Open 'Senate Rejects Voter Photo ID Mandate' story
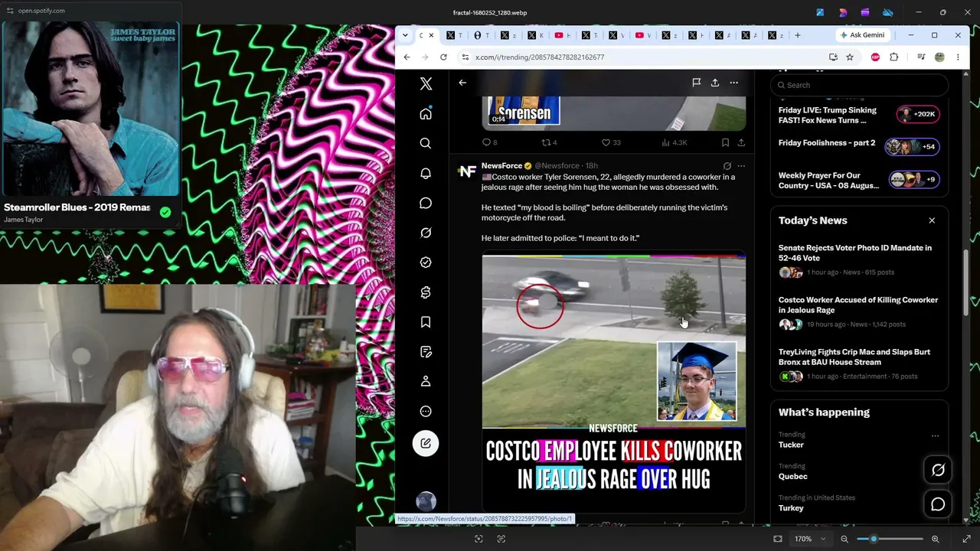This screenshot has height=551, width=980. 859,259
